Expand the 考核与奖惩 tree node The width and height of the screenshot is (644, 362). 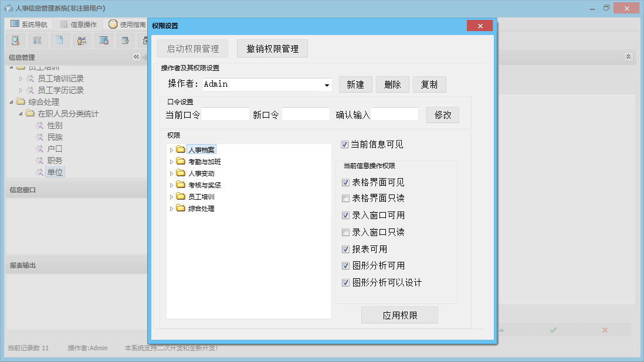(x=171, y=185)
